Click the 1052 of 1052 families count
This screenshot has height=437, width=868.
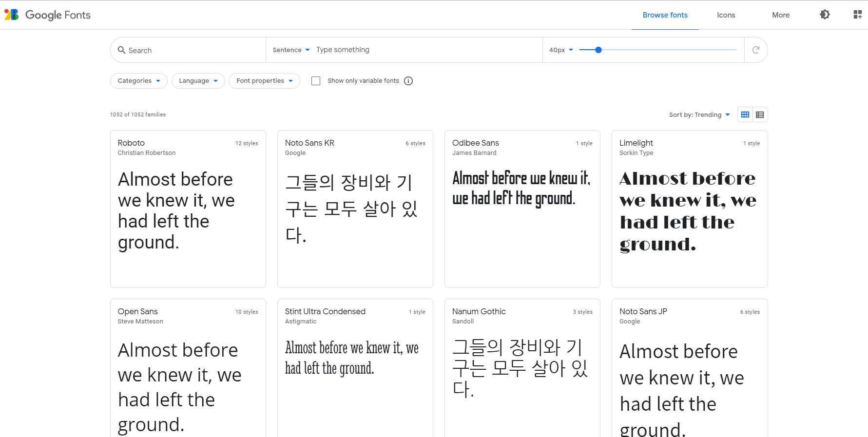point(138,114)
